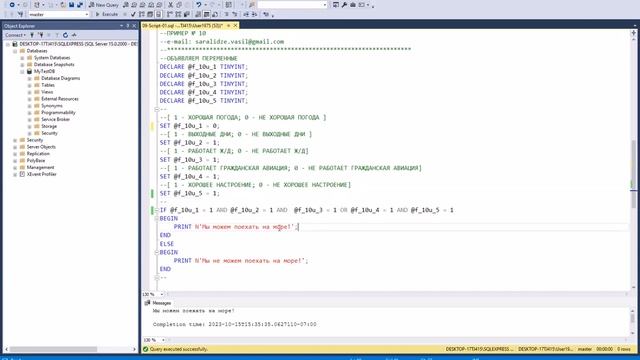
Task: Click the New Query toolbar button
Action: click(x=104, y=5)
